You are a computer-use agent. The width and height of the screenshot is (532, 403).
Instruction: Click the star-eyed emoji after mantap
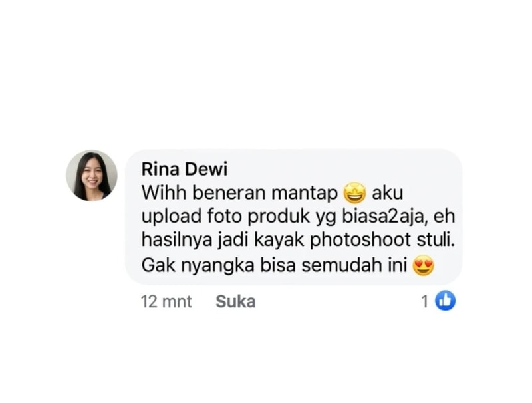[354, 194]
